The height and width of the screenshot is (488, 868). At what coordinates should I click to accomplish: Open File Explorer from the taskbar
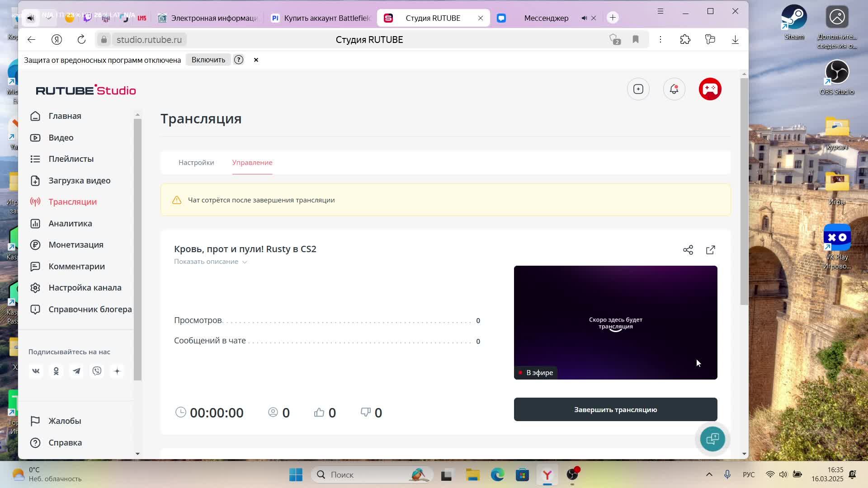click(472, 475)
